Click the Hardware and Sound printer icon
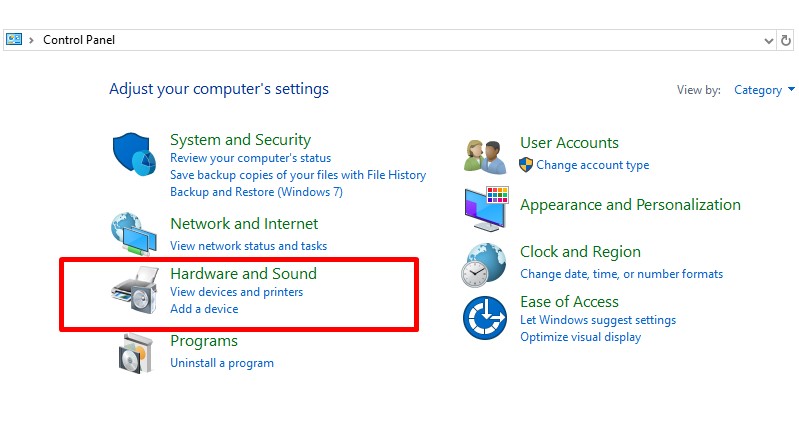This screenshot has width=799, height=437. [x=135, y=289]
